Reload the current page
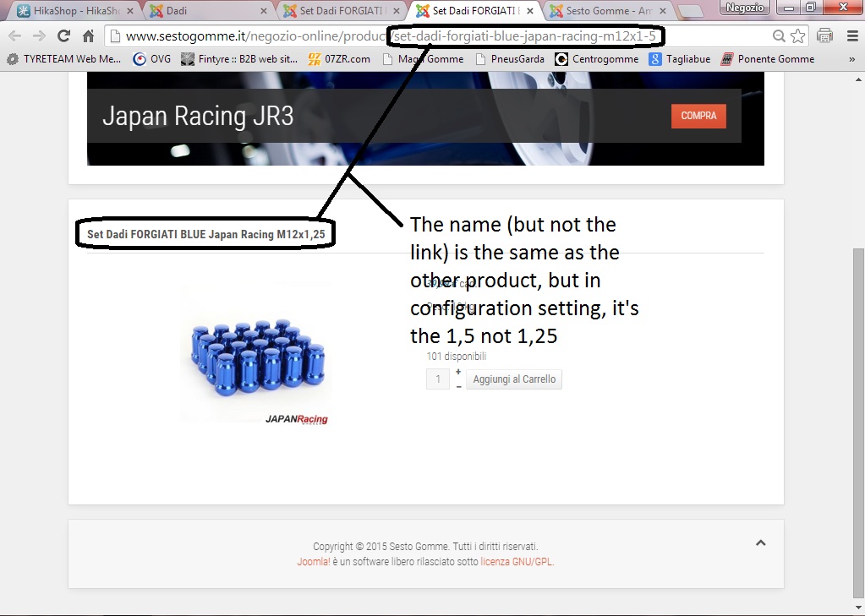The height and width of the screenshot is (616, 865). (64, 36)
